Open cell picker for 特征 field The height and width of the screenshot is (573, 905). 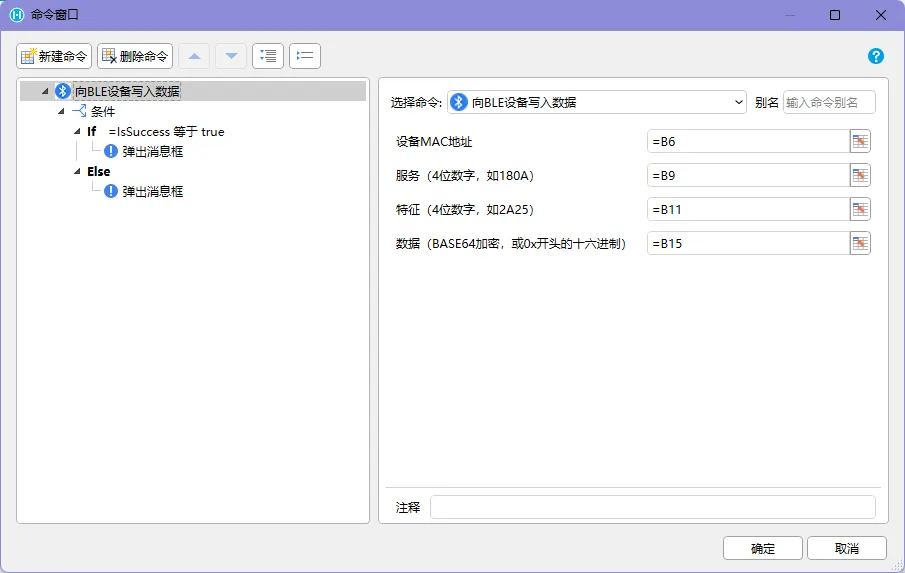[x=860, y=209]
